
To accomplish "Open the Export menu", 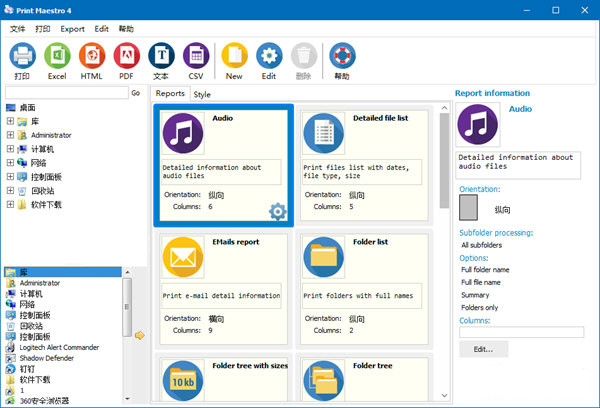I will [x=72, y=29].
